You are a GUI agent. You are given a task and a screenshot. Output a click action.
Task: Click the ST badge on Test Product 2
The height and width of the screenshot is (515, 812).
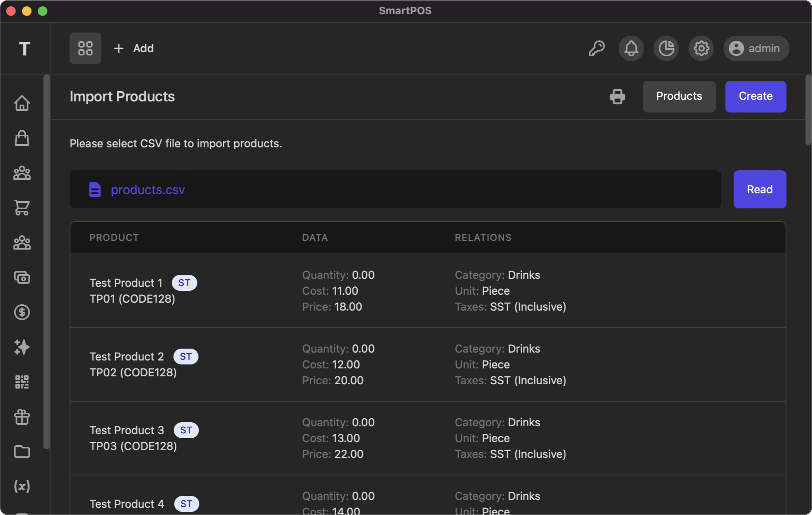[186, 356]
